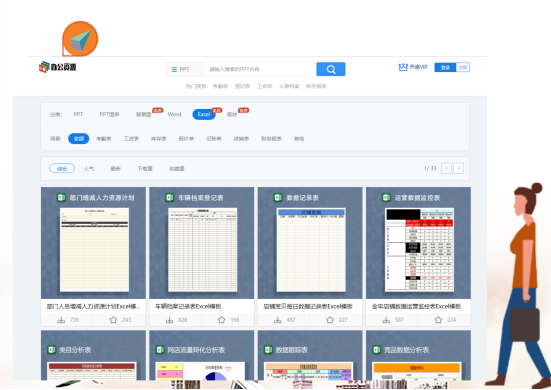Select the 背景图 category tab
This screenshot has width=551, height=390.
pyautogui.click(x=143, y=115)
